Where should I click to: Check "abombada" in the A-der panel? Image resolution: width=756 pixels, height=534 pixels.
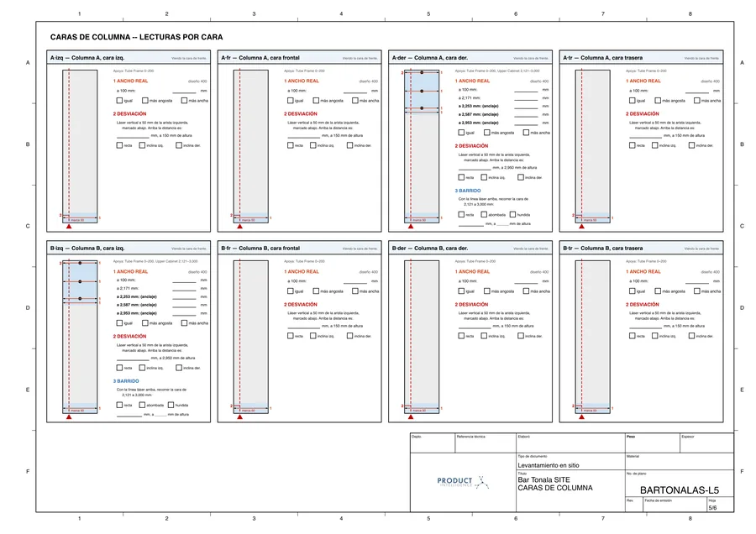(484, 214)
